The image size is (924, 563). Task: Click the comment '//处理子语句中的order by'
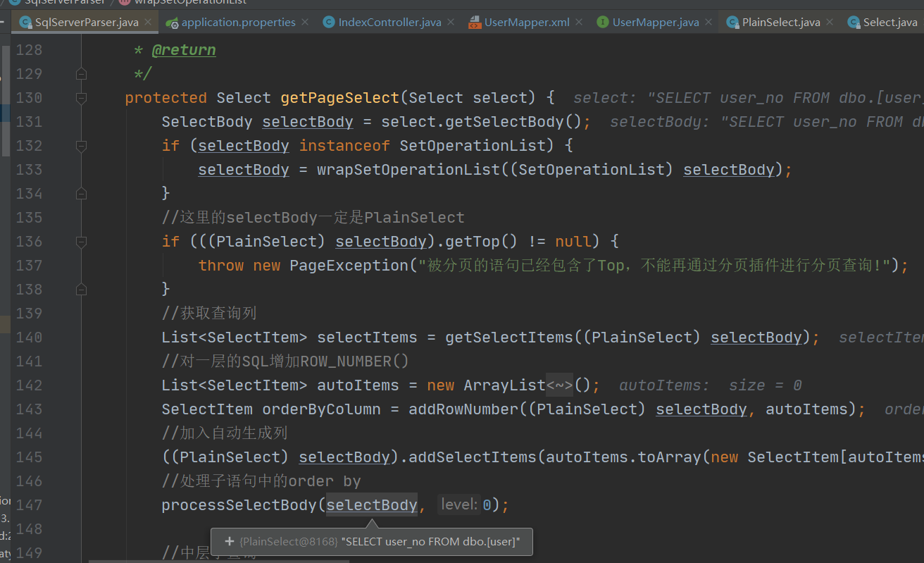tap(261, 481)
